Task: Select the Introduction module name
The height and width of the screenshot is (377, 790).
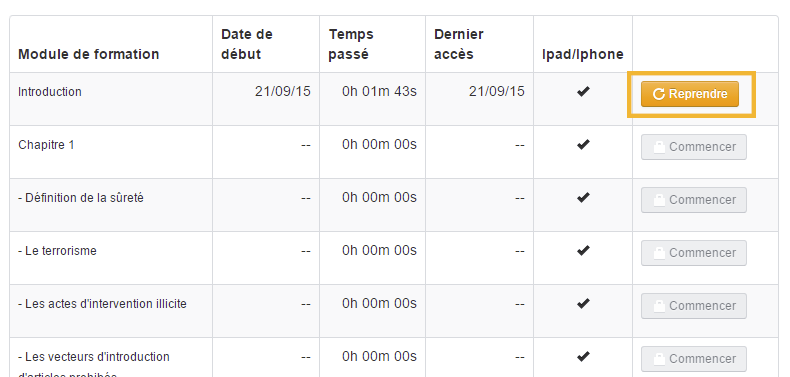Action: coord(50,92)
